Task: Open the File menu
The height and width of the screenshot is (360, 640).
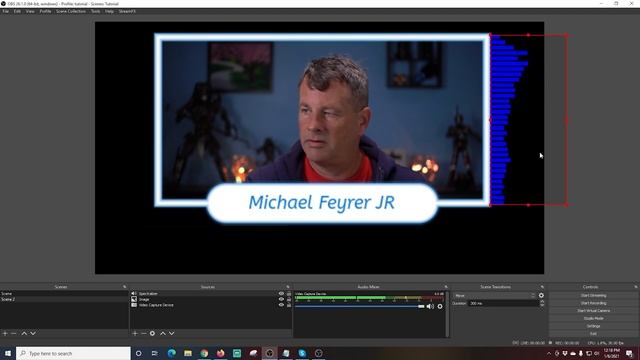Action: click(x=6, y=11)
